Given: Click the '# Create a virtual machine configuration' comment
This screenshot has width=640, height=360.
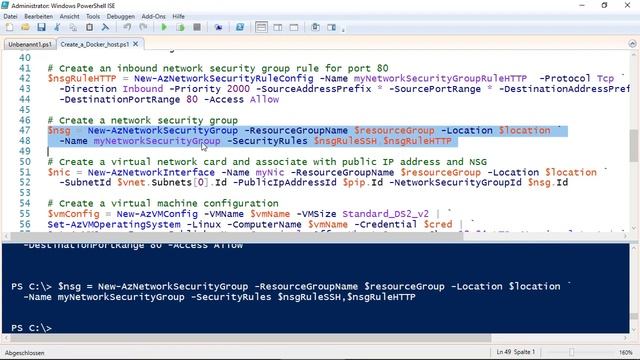Looking at the screenshot, I should point(163,203).
